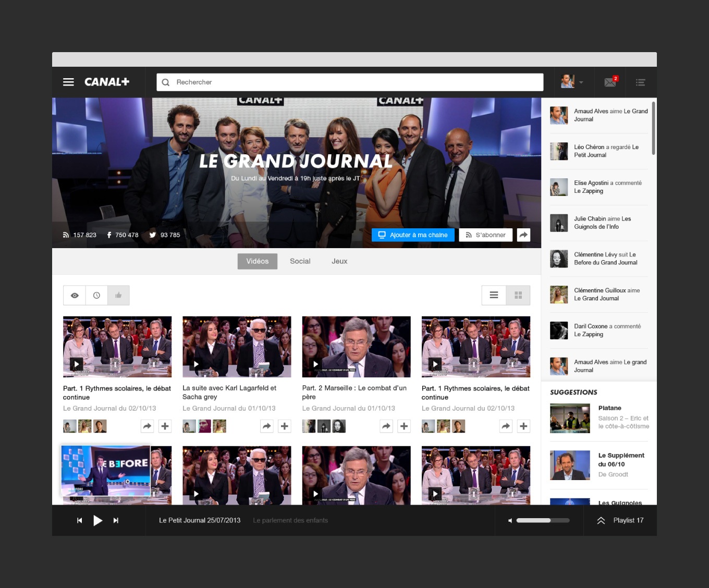Click the share arrow beside S'abonner

523,235
